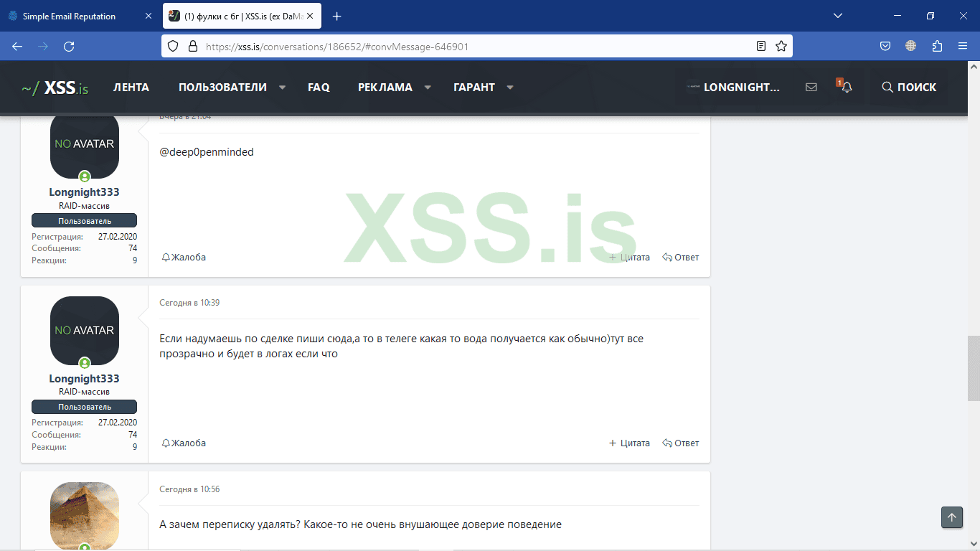980x551 pixels.
Task: Close the Simple Email Reputation tab
Action: (149, 16)
